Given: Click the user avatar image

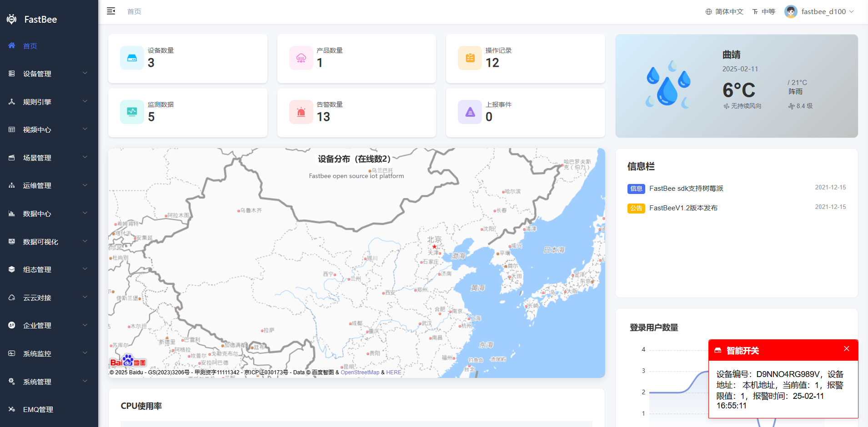Looking at the screenshot, I should (791, 11).
